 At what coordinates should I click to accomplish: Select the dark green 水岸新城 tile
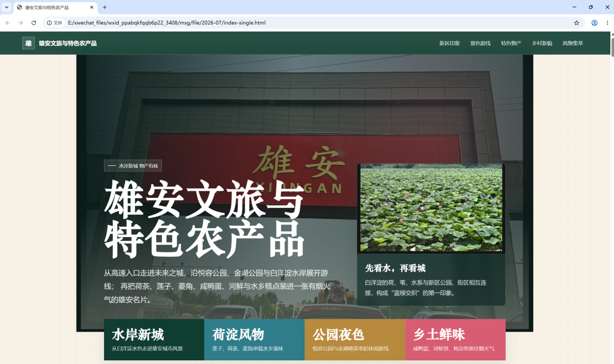[154, 340]
